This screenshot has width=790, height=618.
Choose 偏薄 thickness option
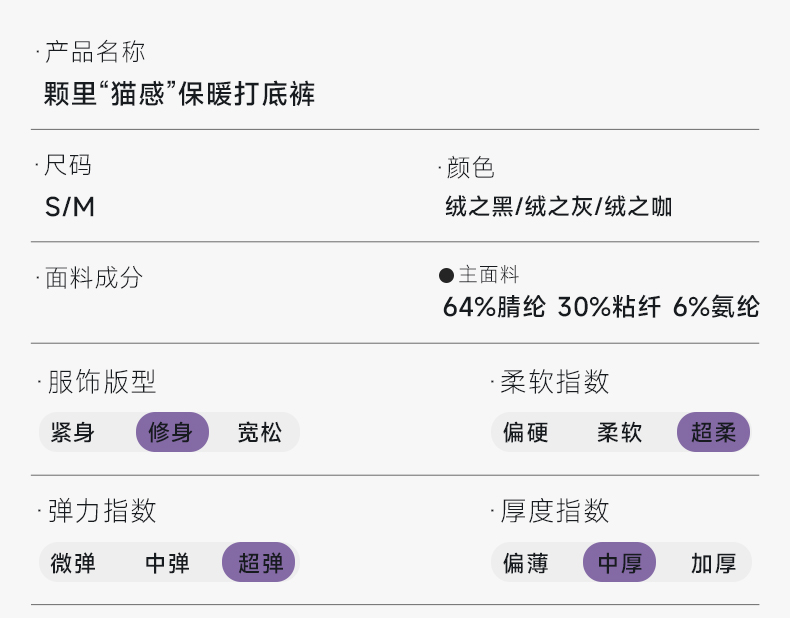[525, 563]
